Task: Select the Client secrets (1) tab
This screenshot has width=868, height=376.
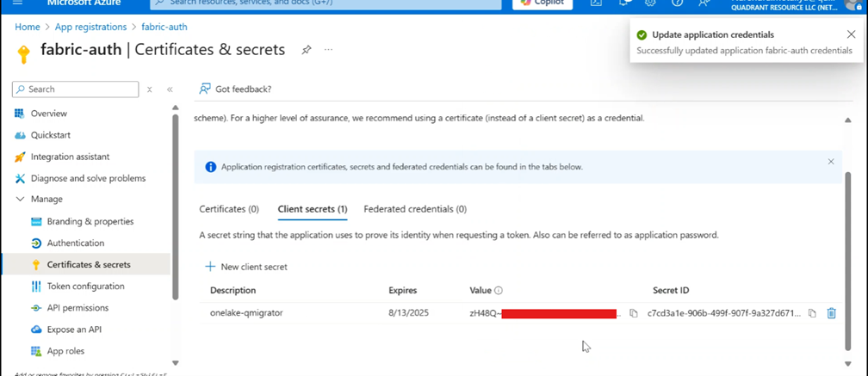Action: tap(313, 209)
